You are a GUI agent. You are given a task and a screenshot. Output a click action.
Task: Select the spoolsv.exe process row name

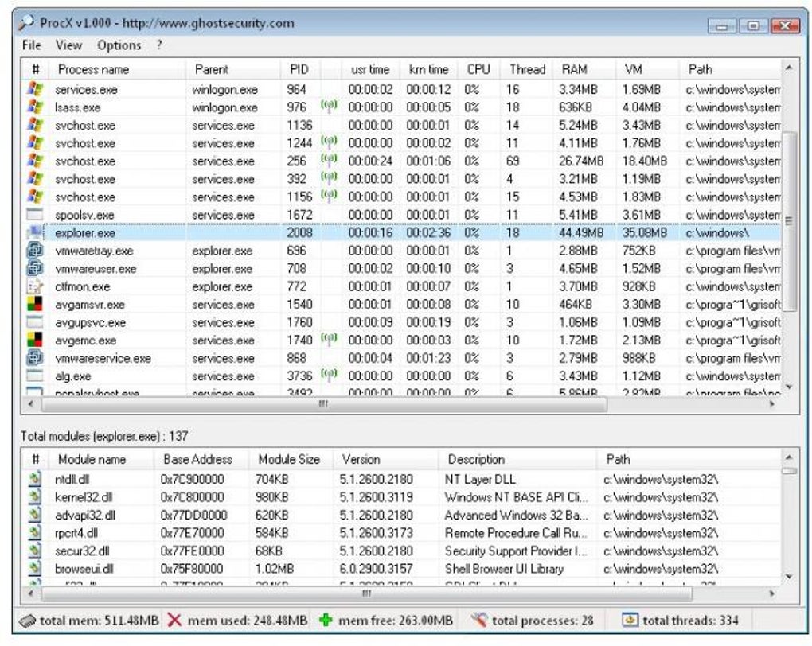coord(84,215)
